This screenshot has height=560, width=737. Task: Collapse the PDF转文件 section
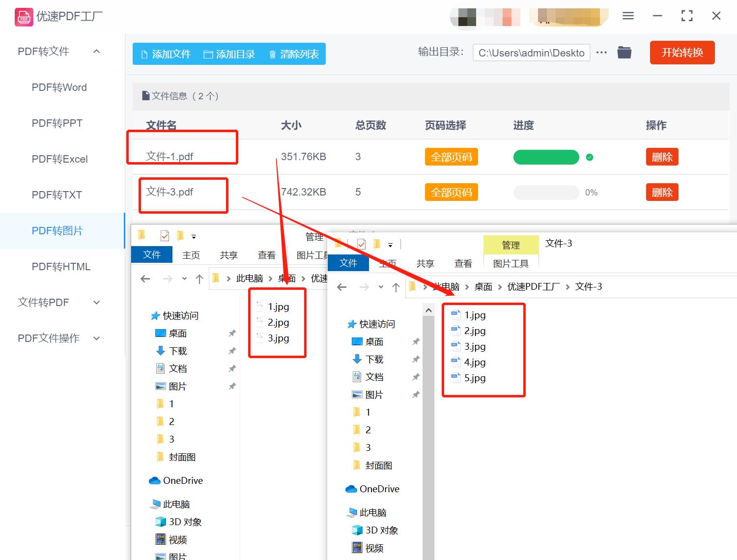pyautogui.click(x=96, y=51)
